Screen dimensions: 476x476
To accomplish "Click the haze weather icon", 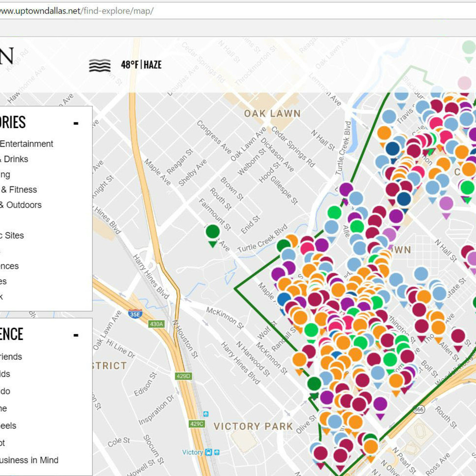I will click(100, 65).
